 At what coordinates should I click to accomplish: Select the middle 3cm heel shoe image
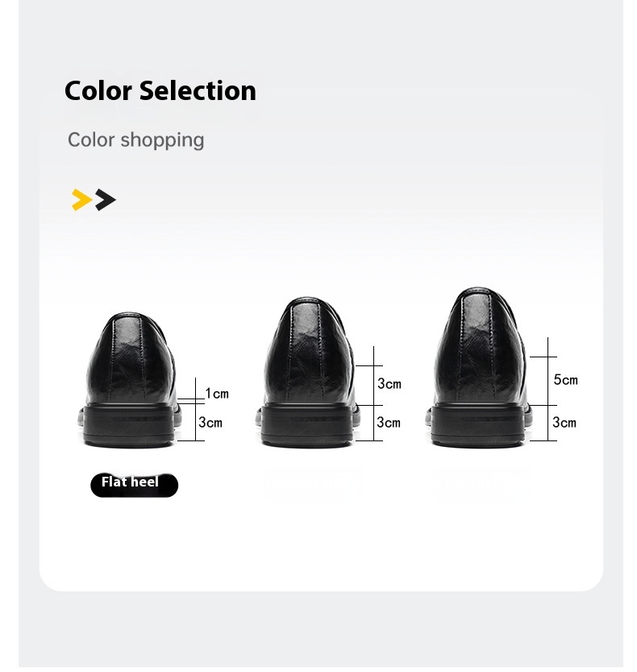307,372
